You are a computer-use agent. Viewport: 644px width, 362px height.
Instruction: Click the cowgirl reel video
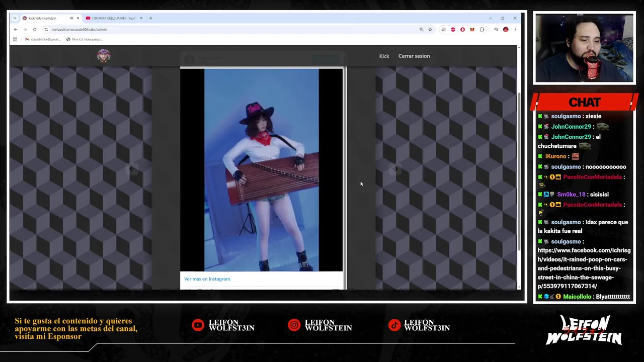pyautogui.click(x=261, y=170)
